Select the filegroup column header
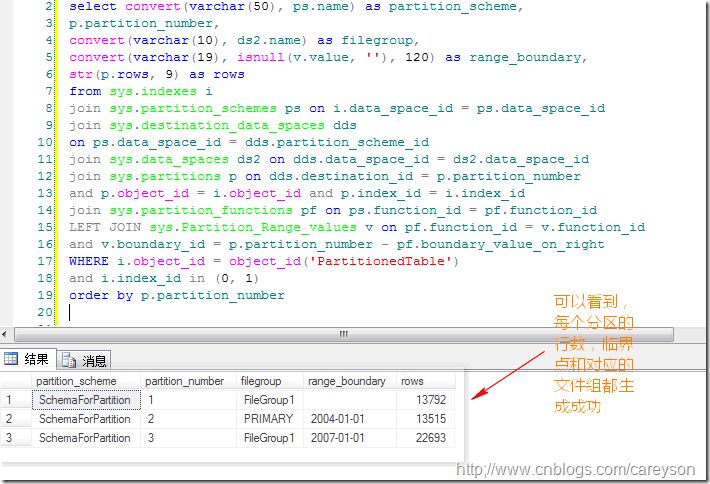 (270, 381)
